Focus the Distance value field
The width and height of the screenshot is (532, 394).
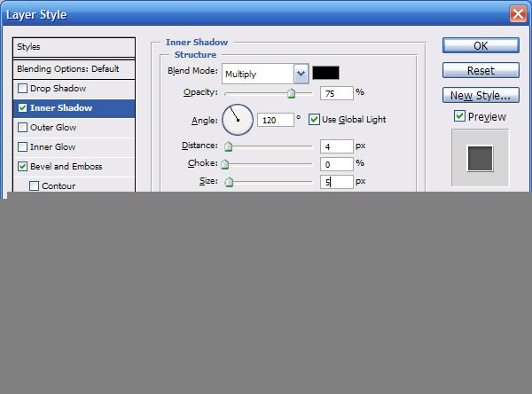(x=337, y=146)
